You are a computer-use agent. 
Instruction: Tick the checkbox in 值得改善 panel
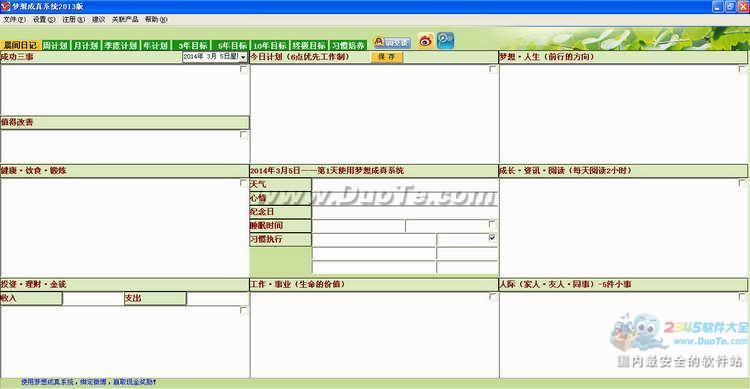tap(243, 135)
